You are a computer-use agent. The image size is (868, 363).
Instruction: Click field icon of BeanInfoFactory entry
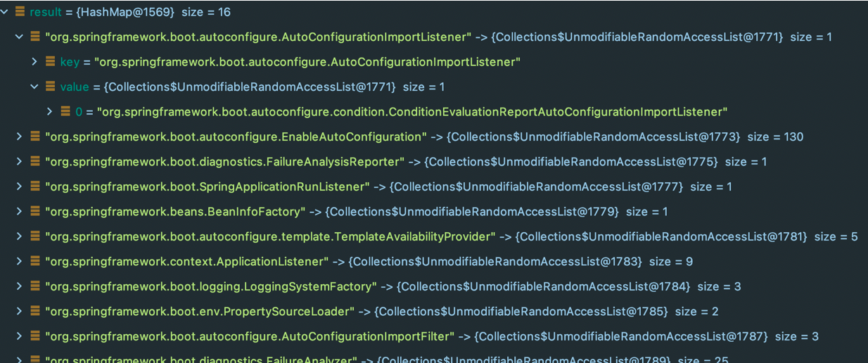click(x=35, y=211)
